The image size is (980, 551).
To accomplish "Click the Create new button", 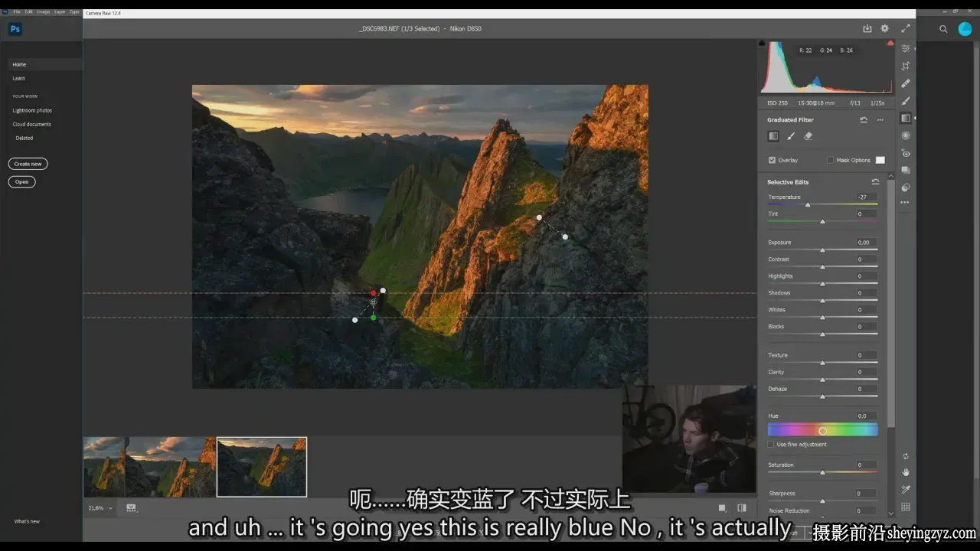I will 28,164.
